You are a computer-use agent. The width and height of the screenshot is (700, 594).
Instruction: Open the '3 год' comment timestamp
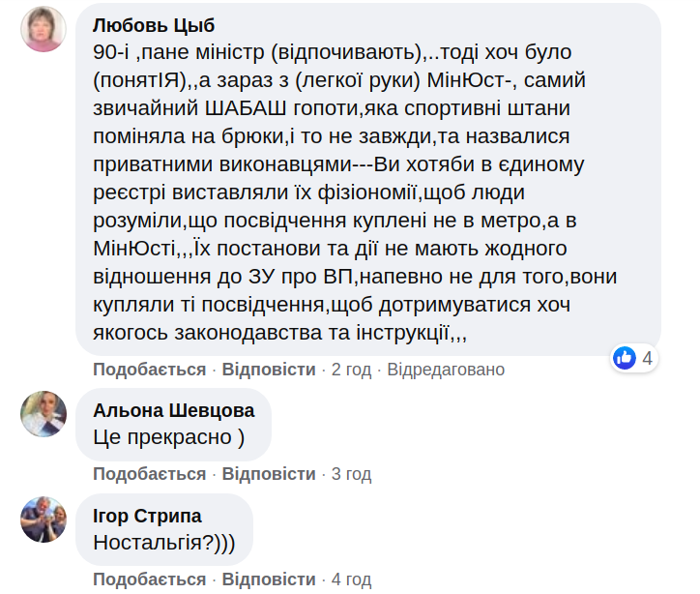351,474
